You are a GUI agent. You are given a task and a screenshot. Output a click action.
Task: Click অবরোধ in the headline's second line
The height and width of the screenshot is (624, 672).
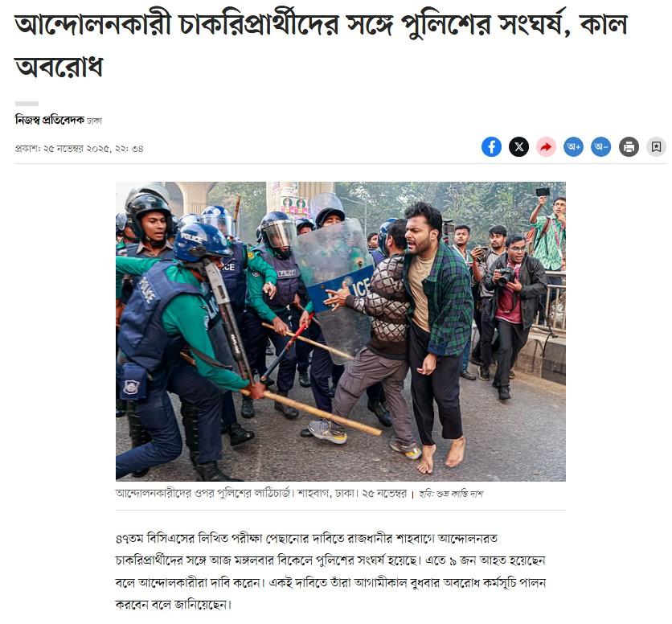[59, 67]
